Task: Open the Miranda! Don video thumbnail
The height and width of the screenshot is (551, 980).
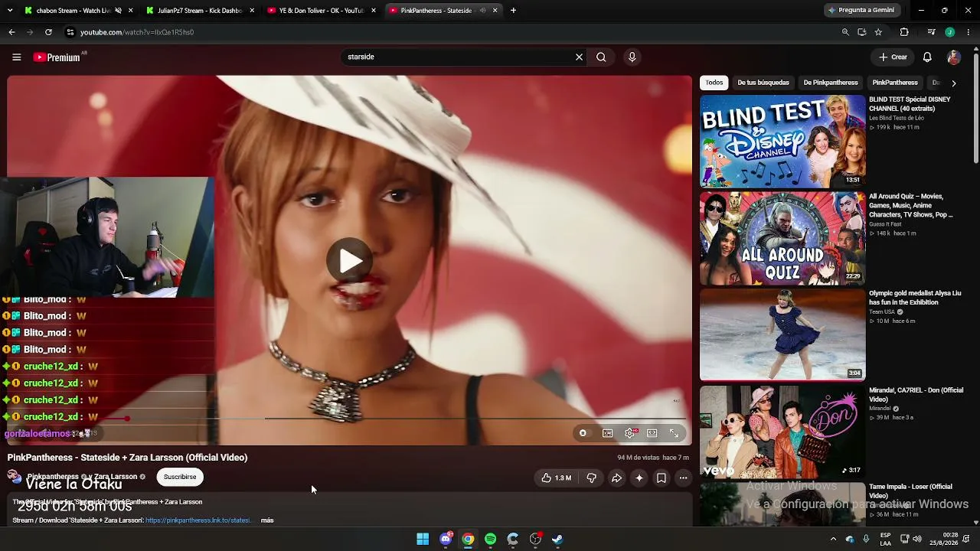Action: pyautogui.click(x=782, y=432)
